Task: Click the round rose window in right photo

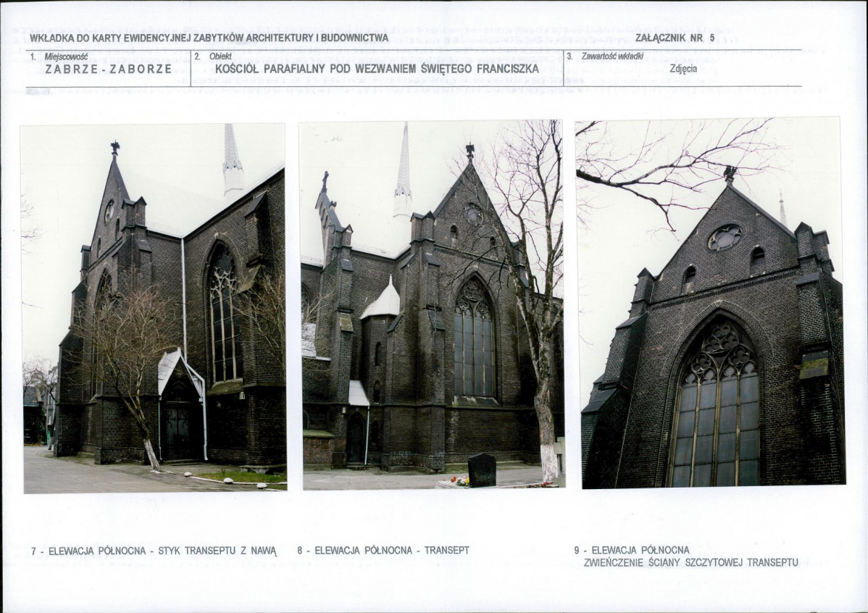Action: click(725, 237)
